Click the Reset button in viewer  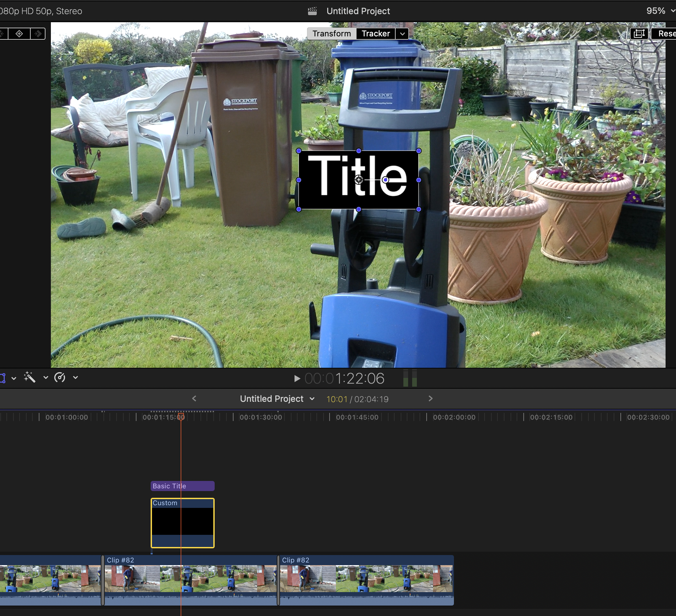pos(666,34)
